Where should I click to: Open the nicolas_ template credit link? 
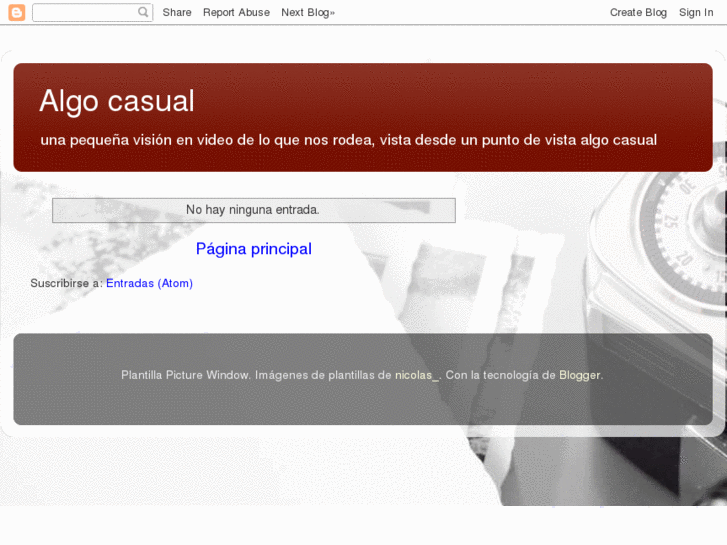[416, 375]
